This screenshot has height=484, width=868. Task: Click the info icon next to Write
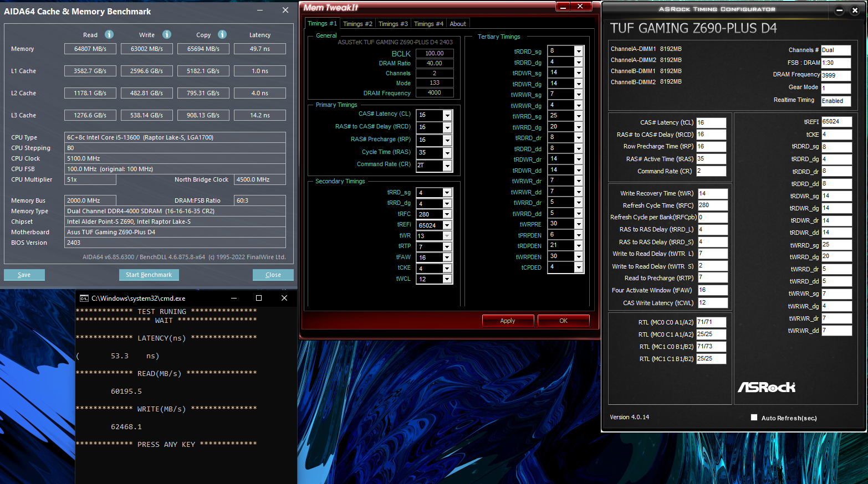pos(167,34)
